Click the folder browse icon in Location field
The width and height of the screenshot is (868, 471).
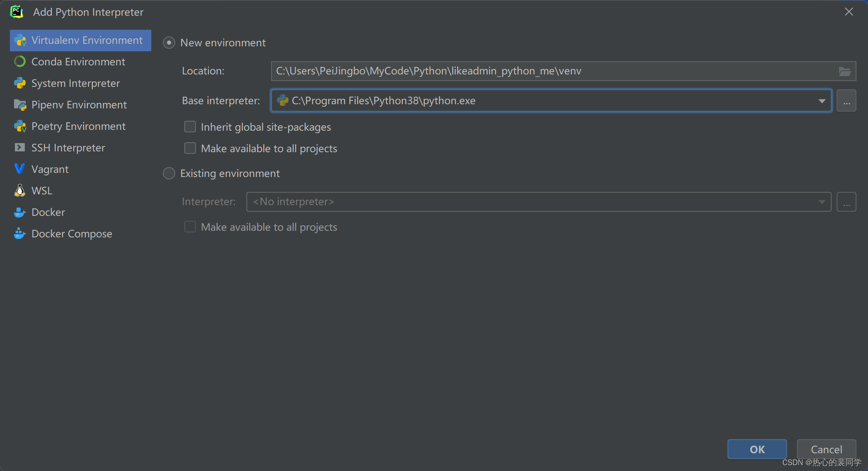tap(844, 71)
